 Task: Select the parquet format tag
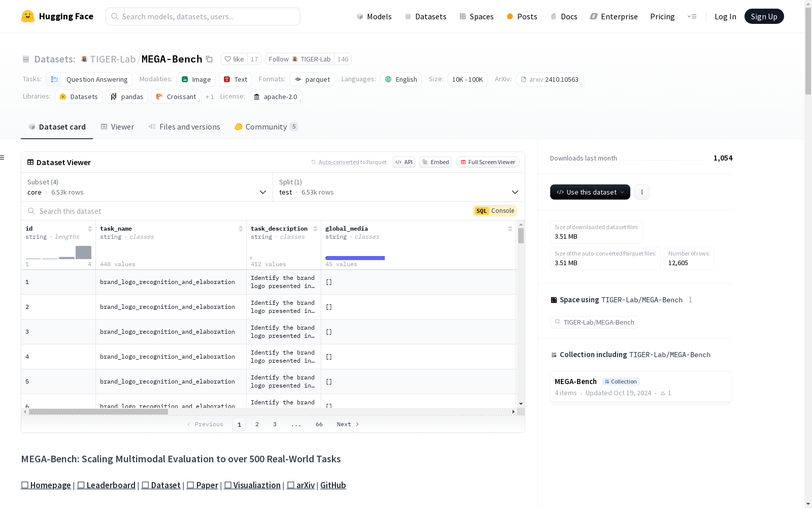point(312,79)
